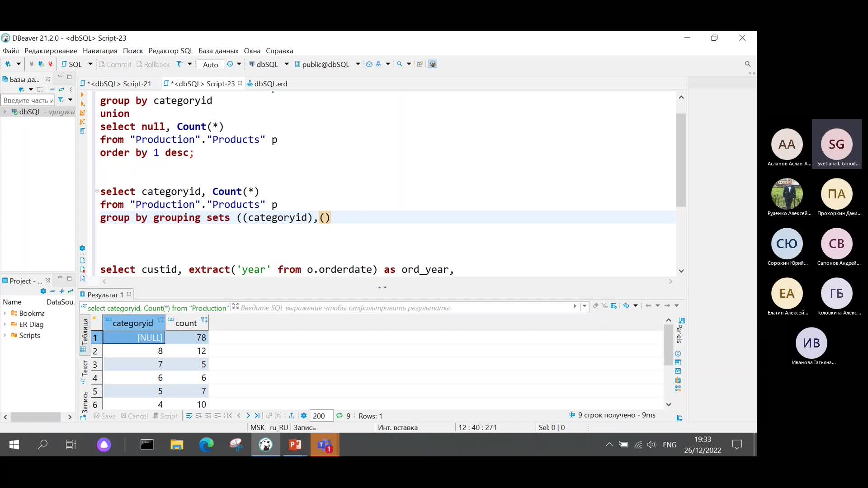Open transaction log clock icon
This screenshot has width=868, height=488.
(230, 64)
